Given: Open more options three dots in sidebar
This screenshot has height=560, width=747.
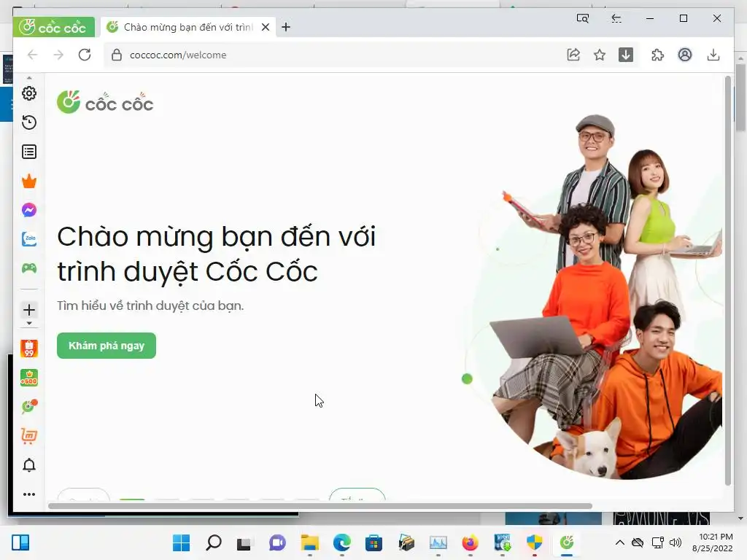Looking at the screenshot, I should 29,494.
